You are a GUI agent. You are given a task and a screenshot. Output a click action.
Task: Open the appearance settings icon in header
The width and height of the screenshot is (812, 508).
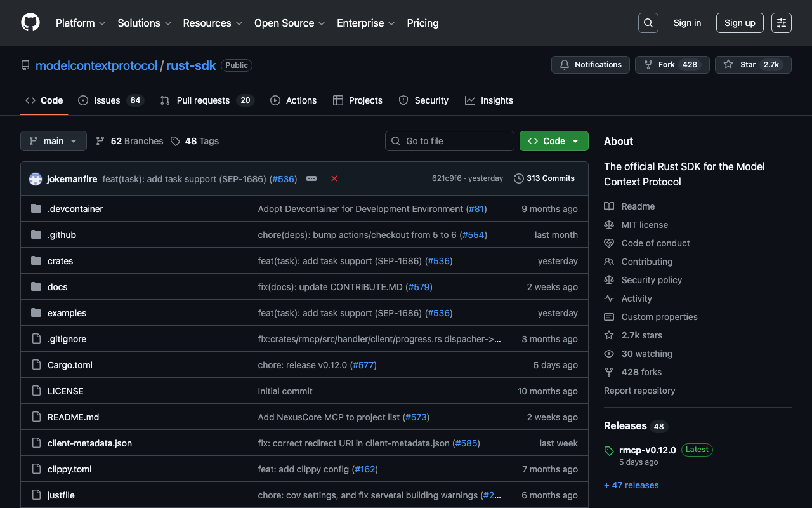click(782, 23)
